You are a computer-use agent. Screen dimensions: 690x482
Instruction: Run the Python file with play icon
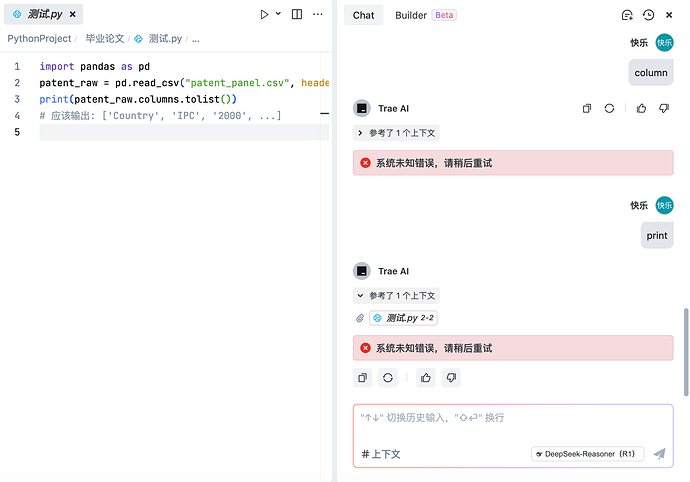point(264,15)
